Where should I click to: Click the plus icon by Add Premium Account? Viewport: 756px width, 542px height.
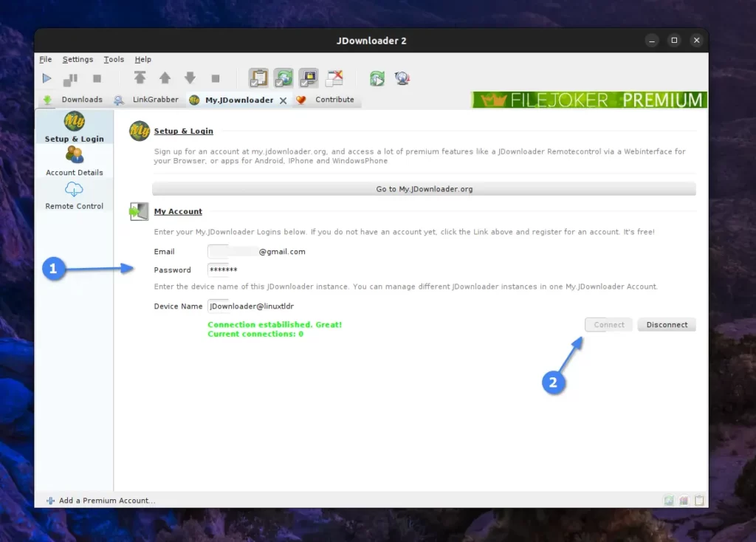click(50, 501)
